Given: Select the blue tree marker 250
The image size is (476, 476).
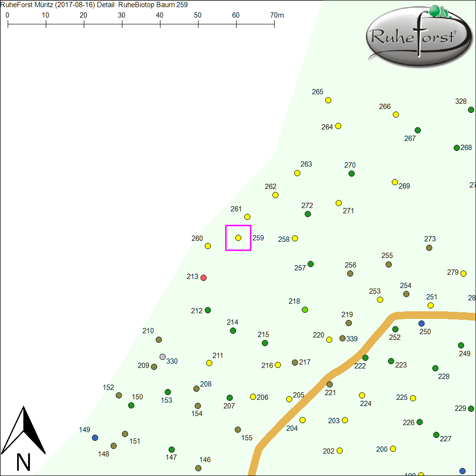Looking at the screenshot, I should (421, 323).
